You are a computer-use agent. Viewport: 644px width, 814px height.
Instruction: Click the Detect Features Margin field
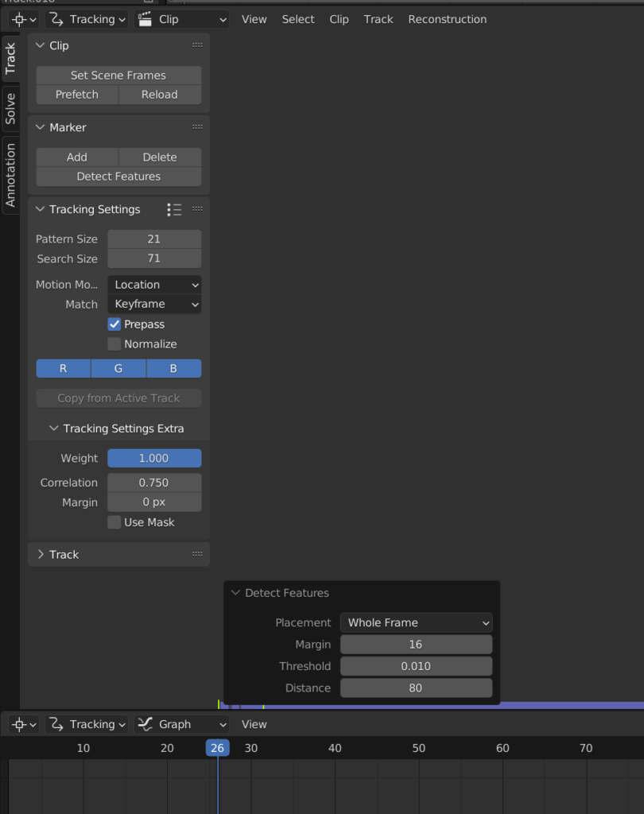pos(416,644)
